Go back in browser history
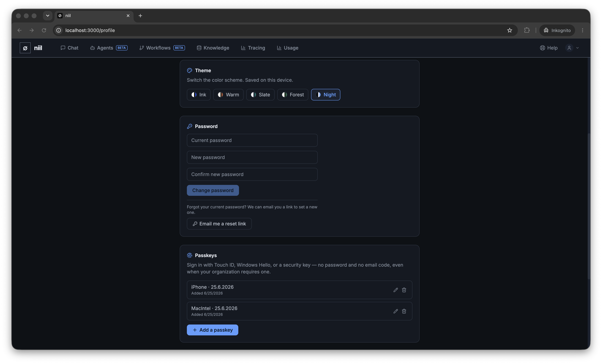Screen dimensions: 602x364 20,30
